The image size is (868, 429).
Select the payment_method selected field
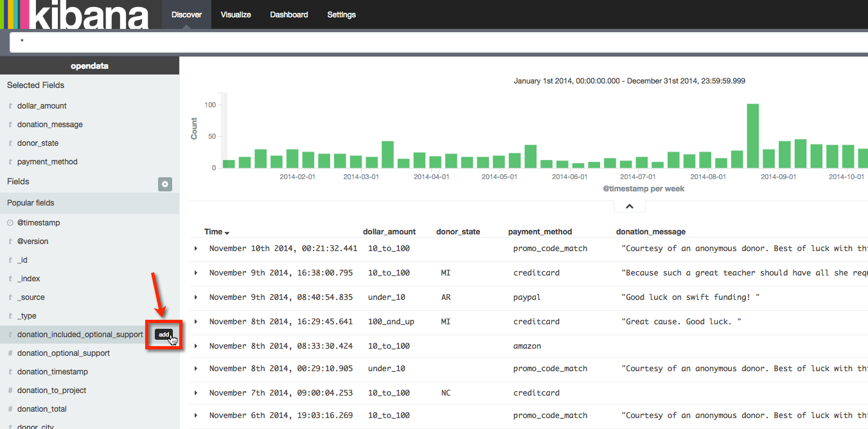click(x=48, y=162)
